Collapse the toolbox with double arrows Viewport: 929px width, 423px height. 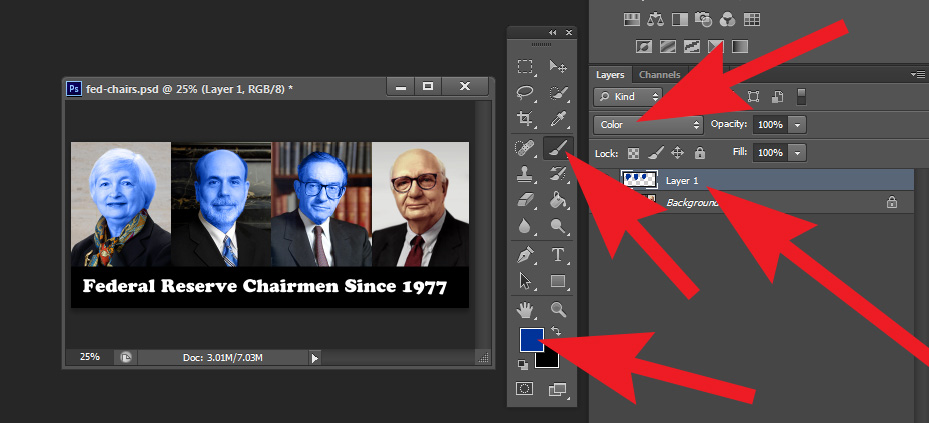[553, 33]
